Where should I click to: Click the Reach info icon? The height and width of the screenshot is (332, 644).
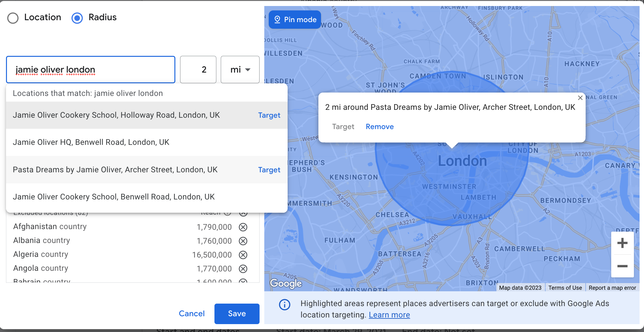pos(227,213)
